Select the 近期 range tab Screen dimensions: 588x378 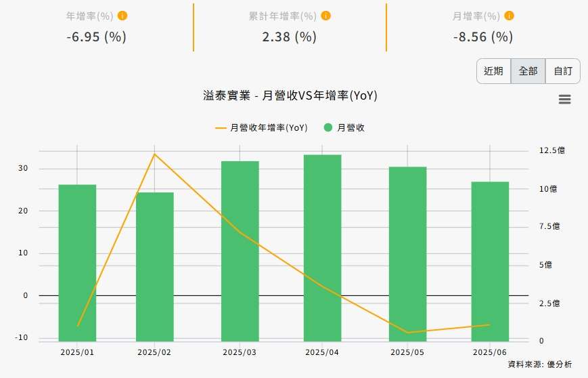493,71
